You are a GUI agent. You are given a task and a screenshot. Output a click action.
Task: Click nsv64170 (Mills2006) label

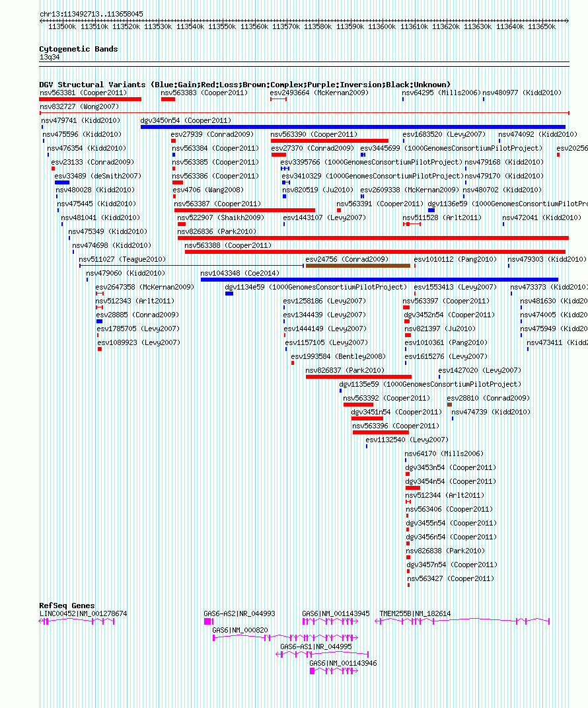(x=444, y=454)
